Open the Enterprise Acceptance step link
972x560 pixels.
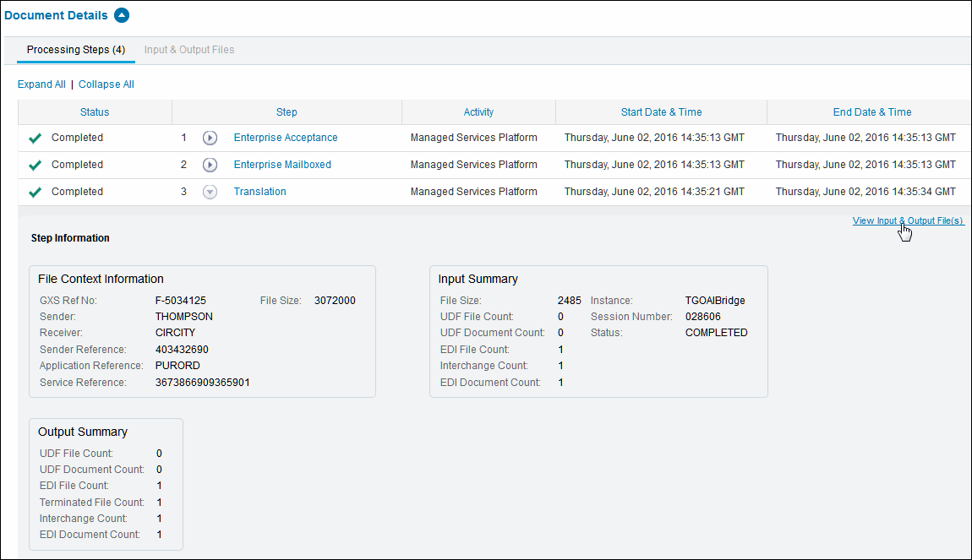click(x=286, y=138)
